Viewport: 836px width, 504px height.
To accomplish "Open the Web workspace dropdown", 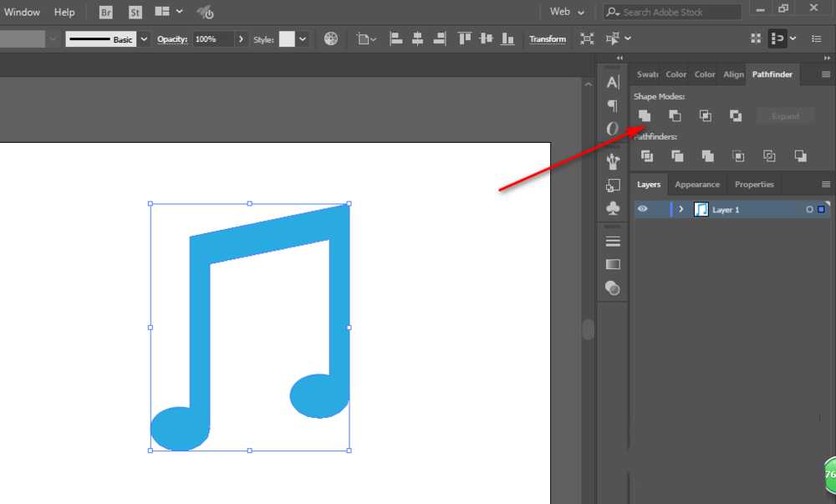I will 566,12.
